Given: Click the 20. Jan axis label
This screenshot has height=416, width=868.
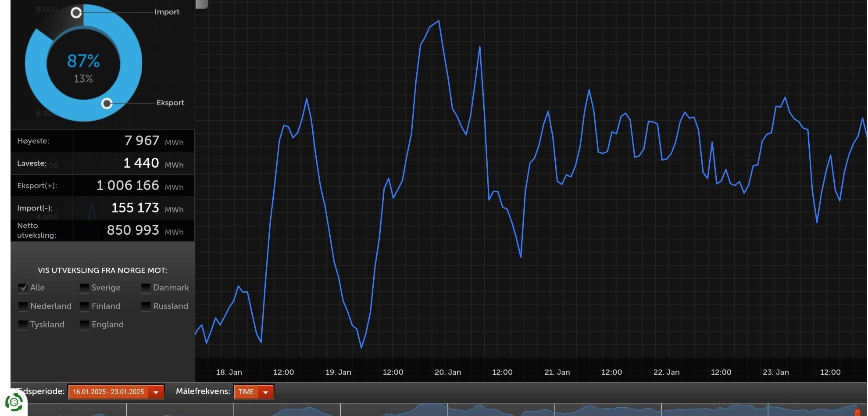Looking at the screenshot, I should (448, 372).
